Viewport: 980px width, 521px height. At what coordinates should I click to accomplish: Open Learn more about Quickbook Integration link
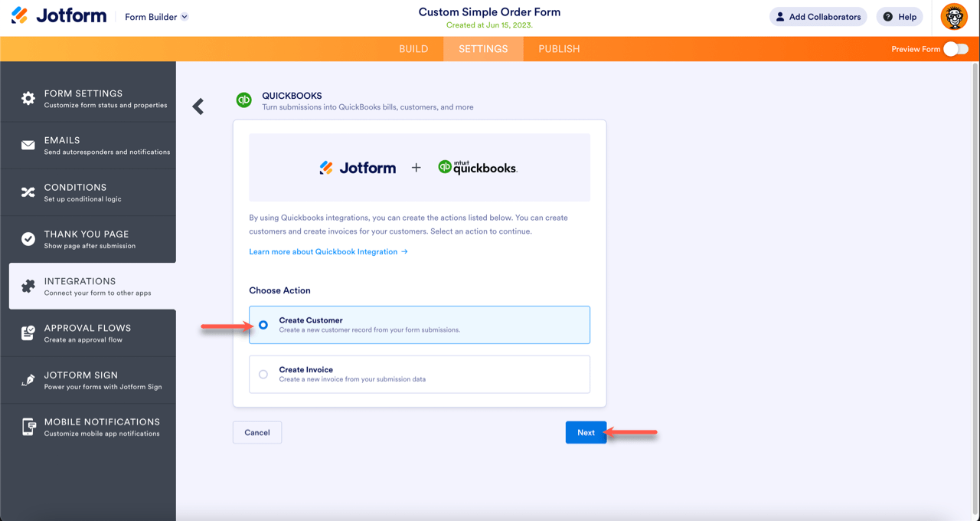point(328,251)
